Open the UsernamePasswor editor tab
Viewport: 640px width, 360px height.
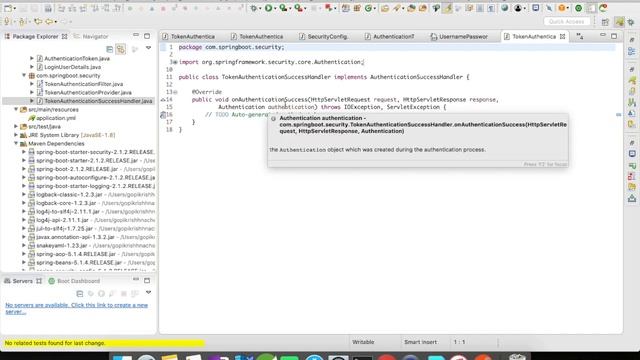tap(459, 36)
